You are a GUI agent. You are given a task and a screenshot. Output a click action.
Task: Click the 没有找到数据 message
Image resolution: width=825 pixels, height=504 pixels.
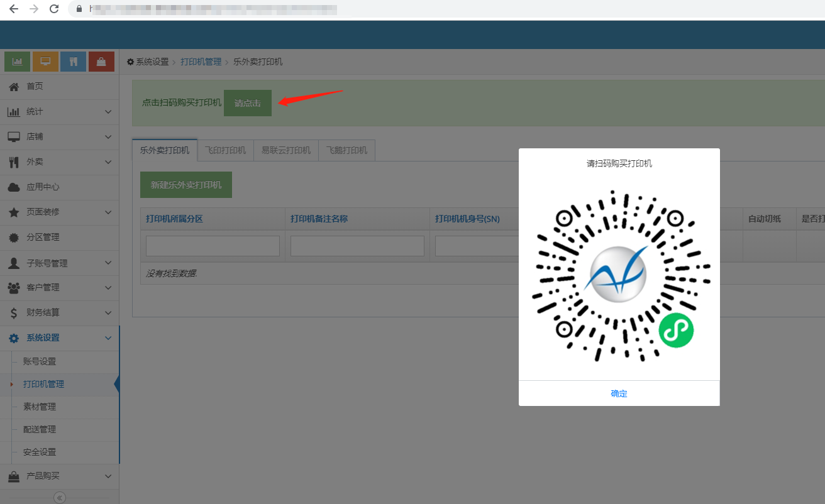point(172,273)
